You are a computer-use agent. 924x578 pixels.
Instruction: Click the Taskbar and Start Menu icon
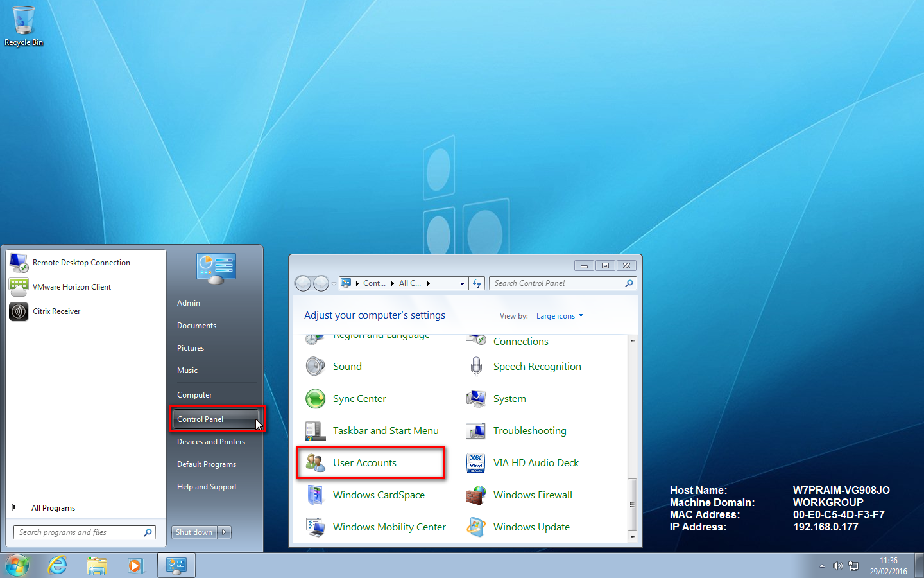(x=315, y=430)
